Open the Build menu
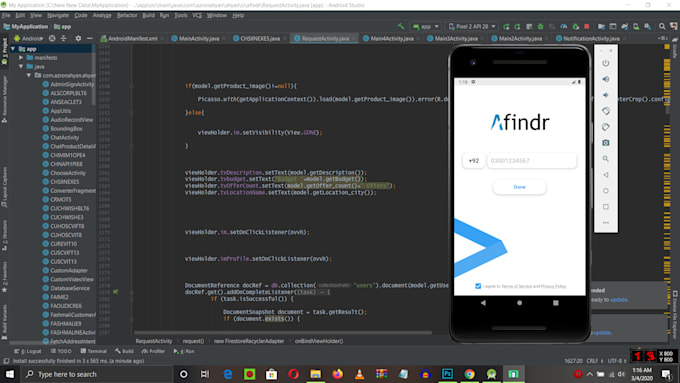 coord(148,15)
